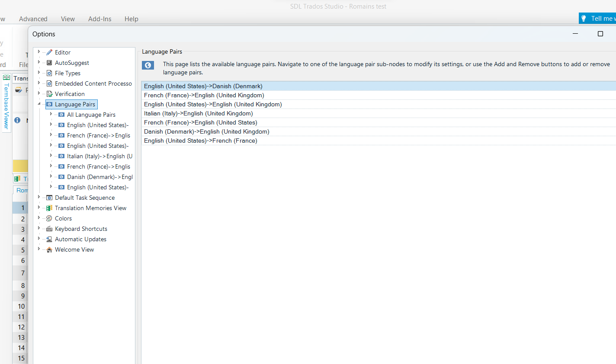616x364 pixels.
Task: Click the icon beside Danish (Denmark)->Engl node
Action: [x=61, y=177]
